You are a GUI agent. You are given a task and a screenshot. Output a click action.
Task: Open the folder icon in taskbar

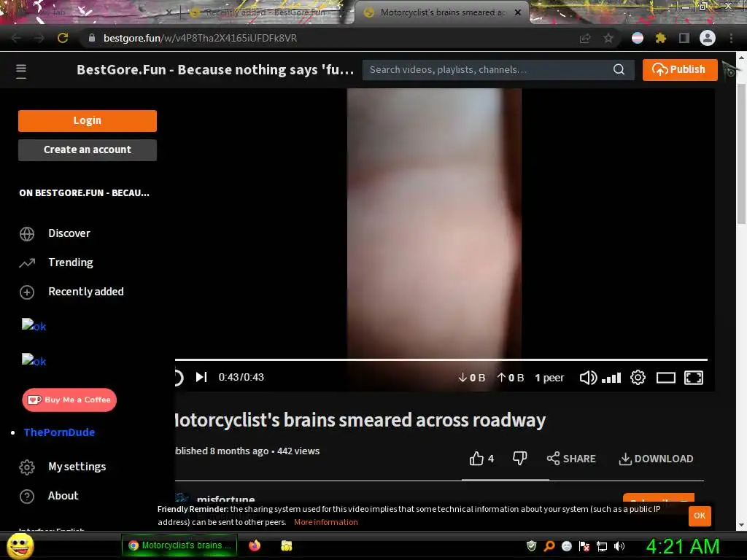point(286,545)
